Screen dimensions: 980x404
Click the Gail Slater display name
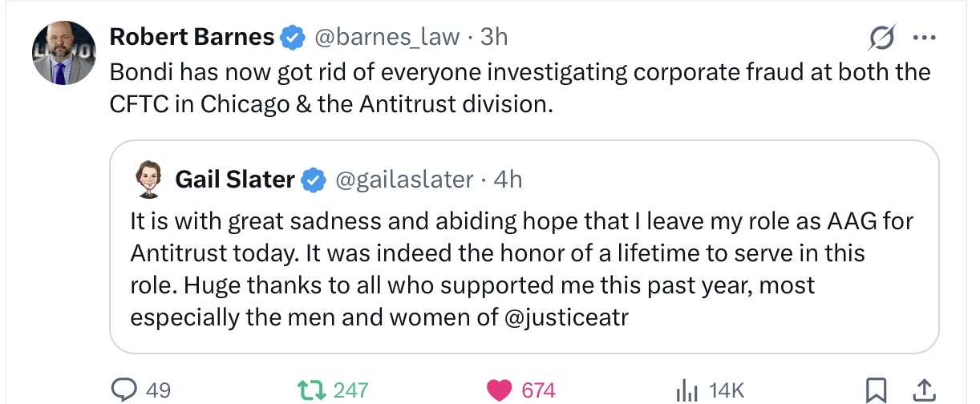(234, 180)
